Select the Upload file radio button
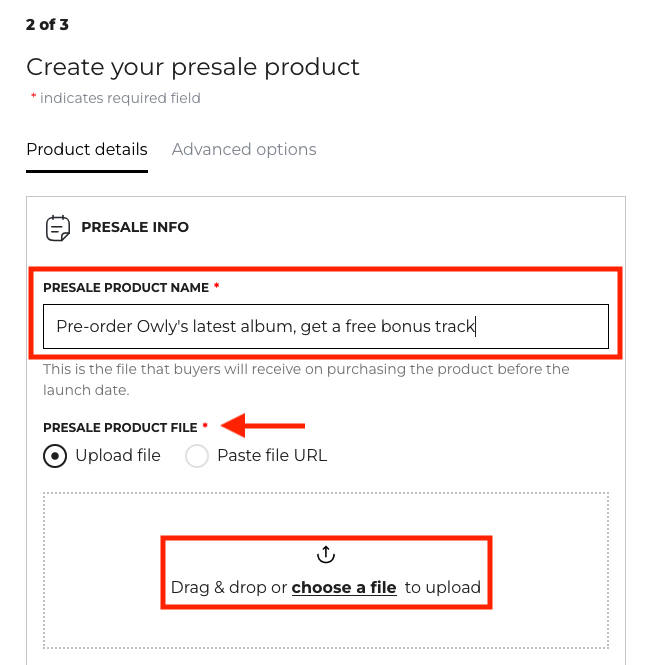The height and width of the screenshot is (665, 646). [x=55, y=456]
